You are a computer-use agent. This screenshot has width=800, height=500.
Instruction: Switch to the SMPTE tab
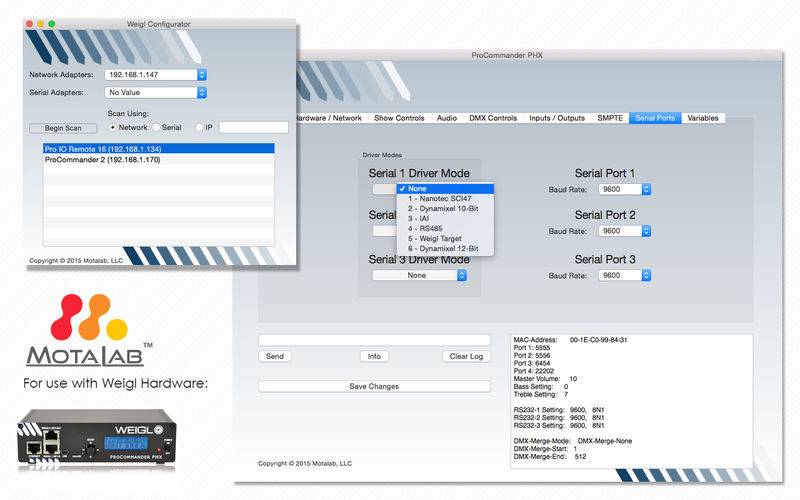coord(610,118)
